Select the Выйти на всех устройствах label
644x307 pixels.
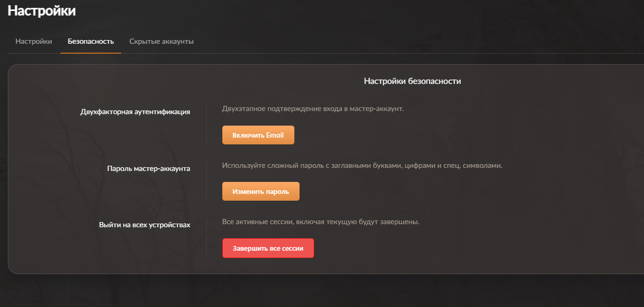[x=145, y=225]
